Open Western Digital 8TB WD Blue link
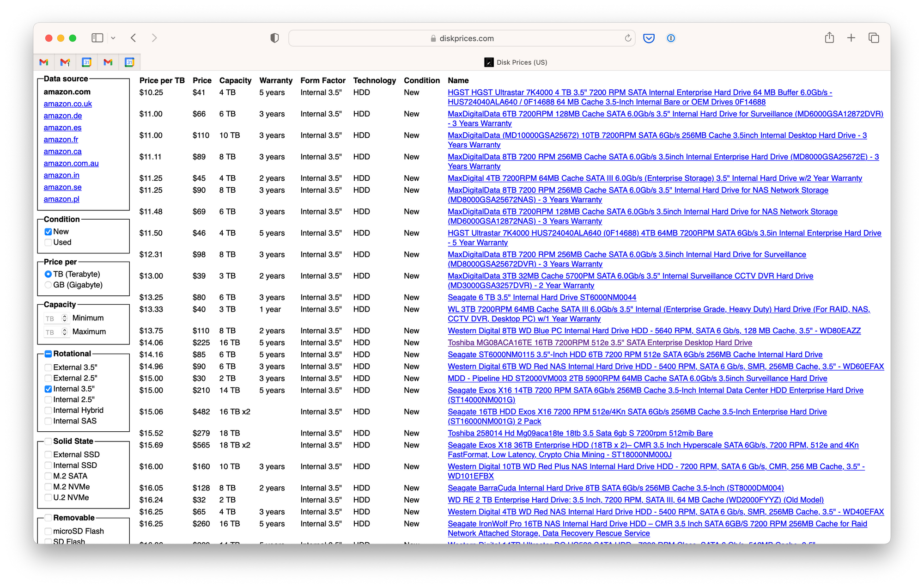Image resolution: width=924 pixels, height=588 pixels. (654, 331)
